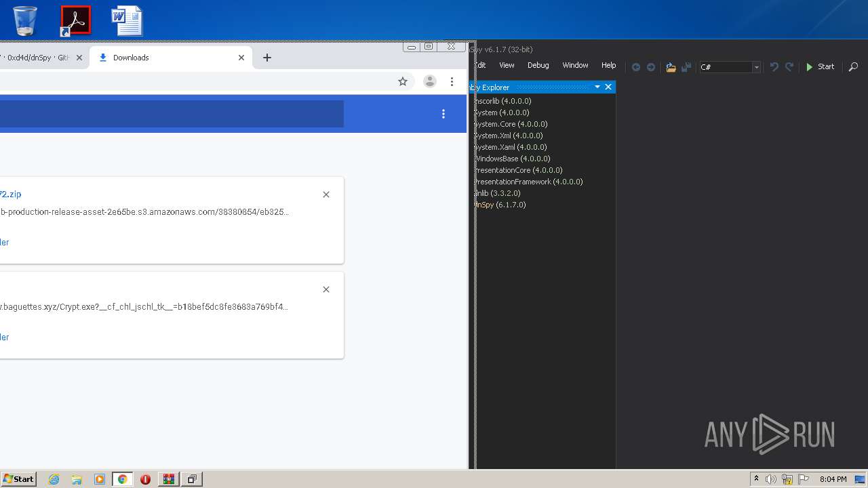The height and width of the screenshot is (488, 868).
Task: Show Crypt.exe download in folder
Action: coord(5,337)
